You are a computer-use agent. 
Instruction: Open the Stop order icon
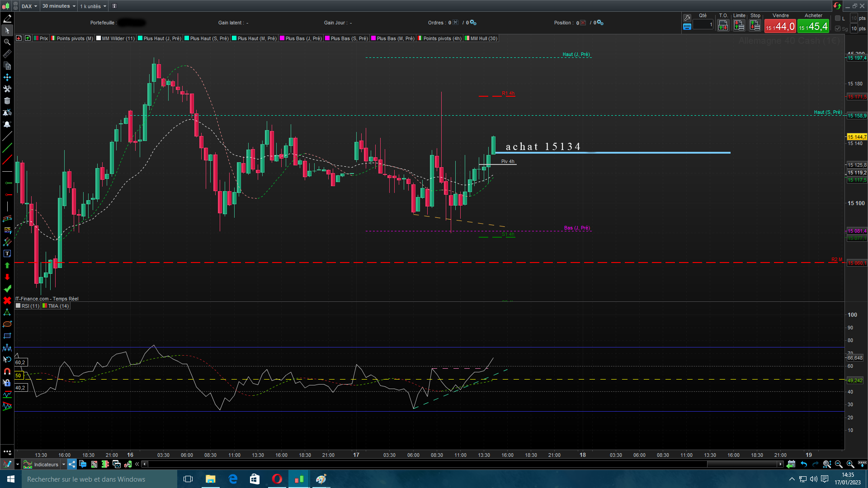755,26
